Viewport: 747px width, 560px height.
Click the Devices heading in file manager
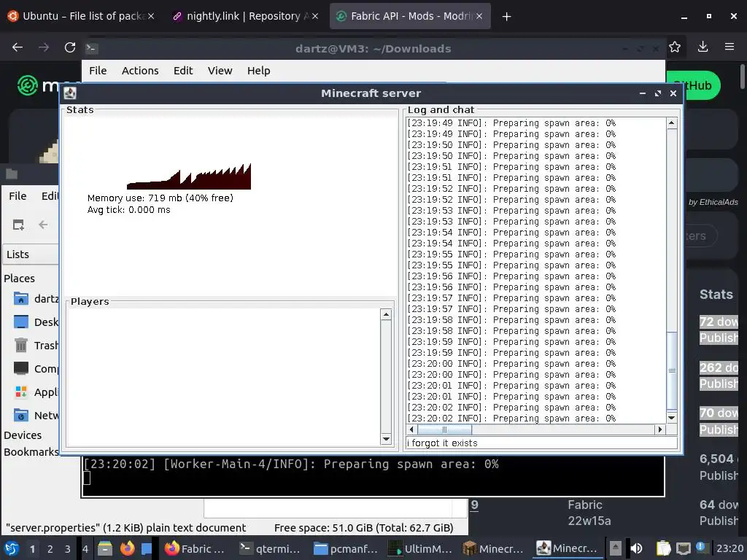tap(23, 435)
